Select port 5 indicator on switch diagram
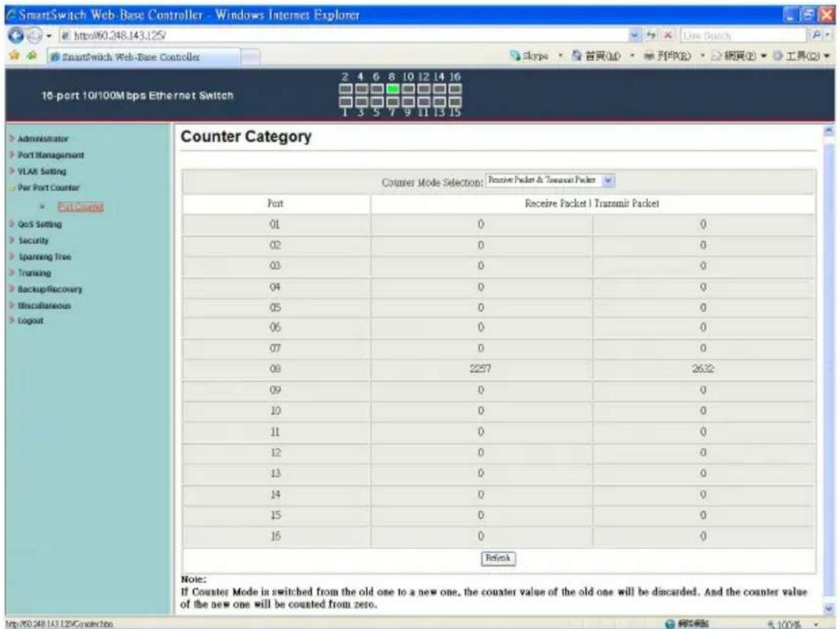This screenshot has width=840, height=629. point(377,101)
